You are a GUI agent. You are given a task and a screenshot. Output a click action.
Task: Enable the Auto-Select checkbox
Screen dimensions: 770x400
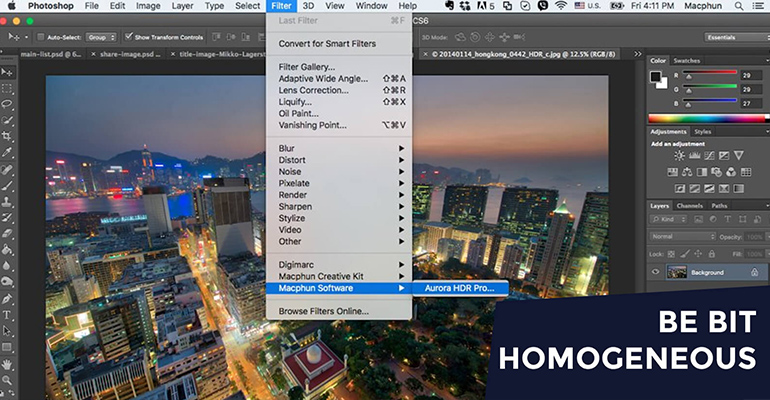point(41,37)
